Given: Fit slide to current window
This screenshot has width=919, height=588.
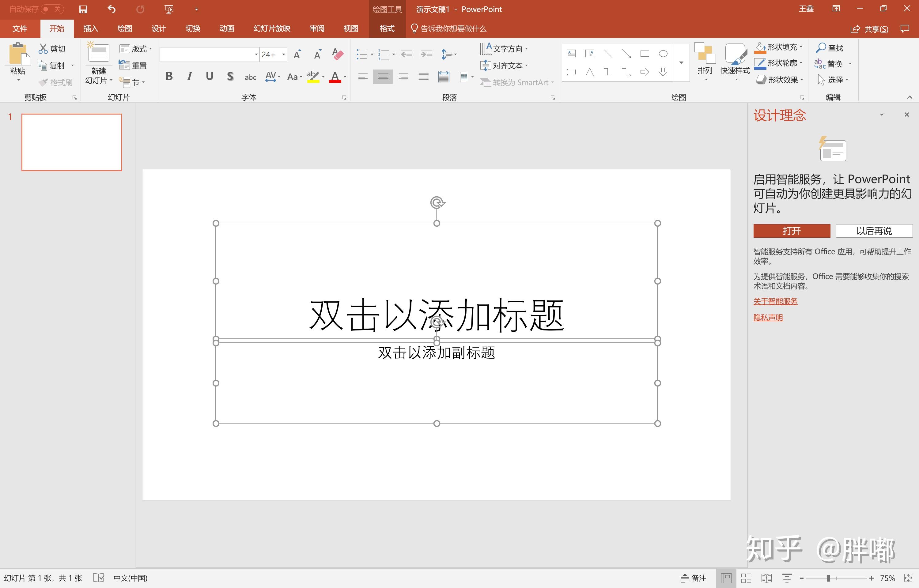Looking at the screenshot, I should point(908,578).
